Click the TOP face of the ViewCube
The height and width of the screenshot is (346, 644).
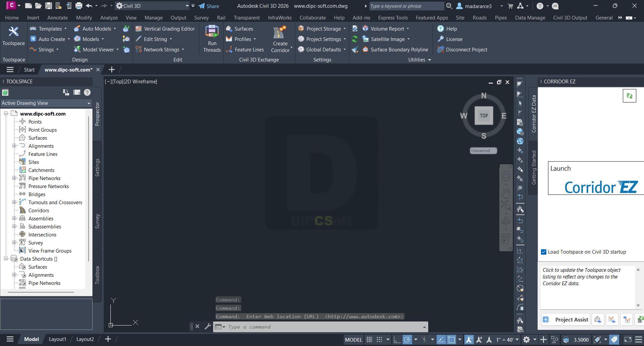(484, 116)
